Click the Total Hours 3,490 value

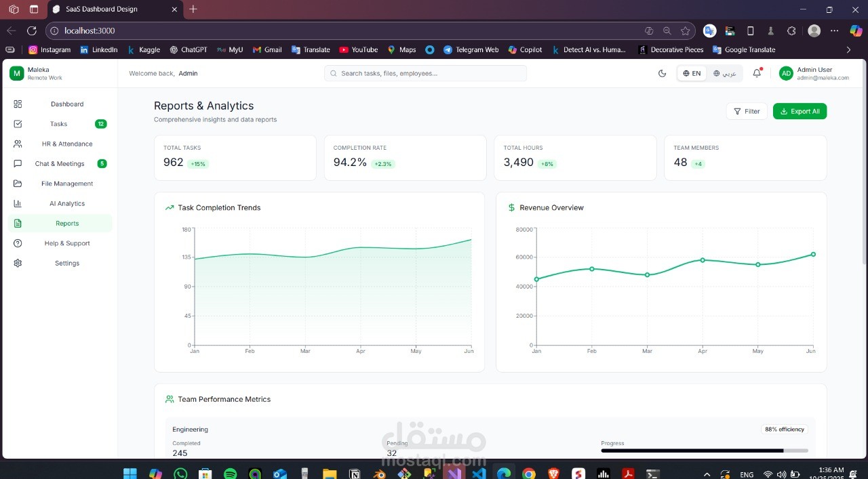tap(519, 162)
